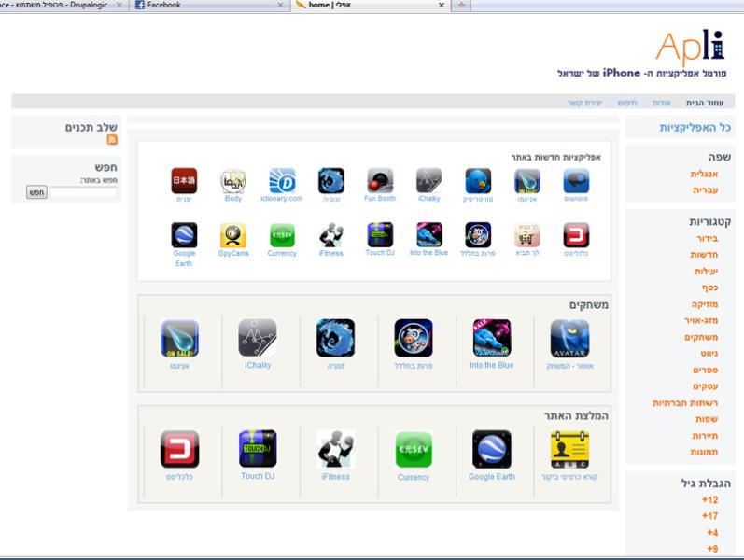
Task: Open Currency icon in recommended (המלצת האתר) section
Action: click(x=414, y=450)
